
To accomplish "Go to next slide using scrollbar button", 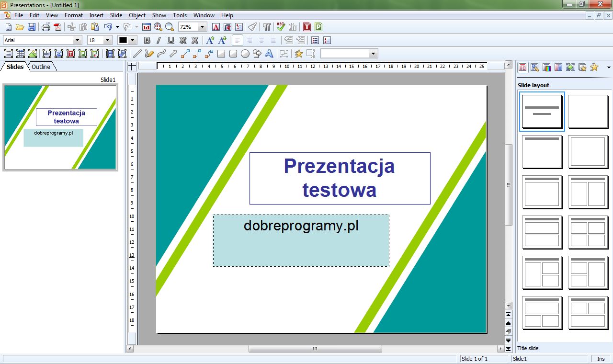I will click(x=509, y=341).
